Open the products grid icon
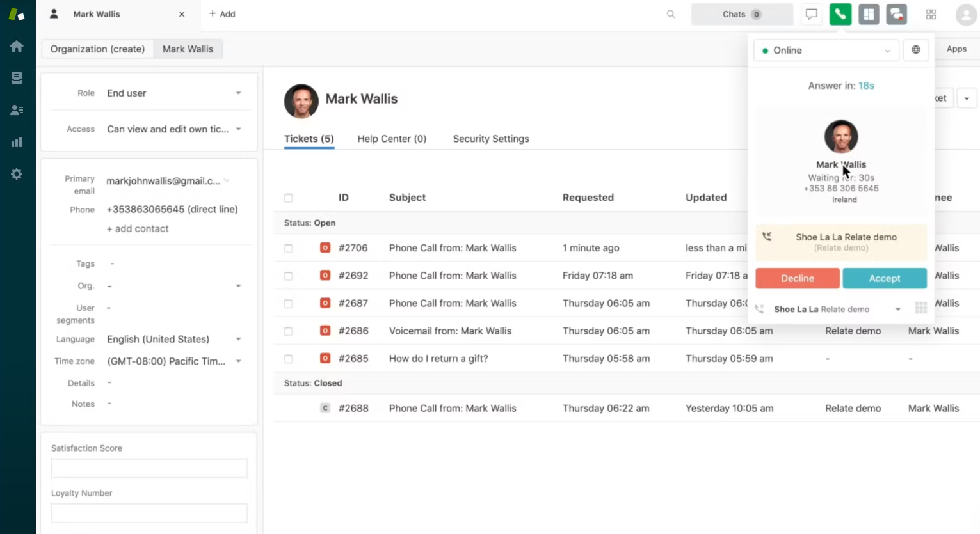 pos(931,14)
